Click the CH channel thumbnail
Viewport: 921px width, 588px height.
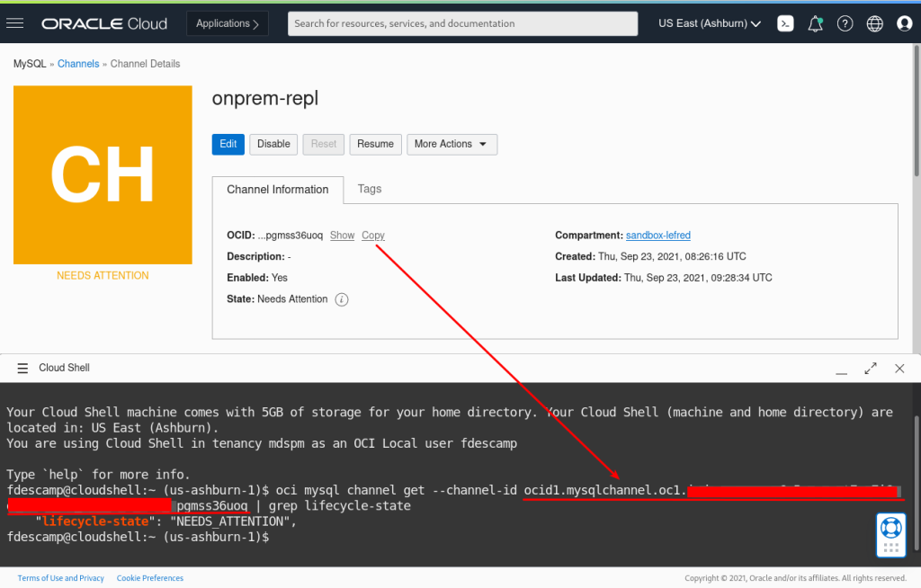pyautogui.click(x=103, y=175)
